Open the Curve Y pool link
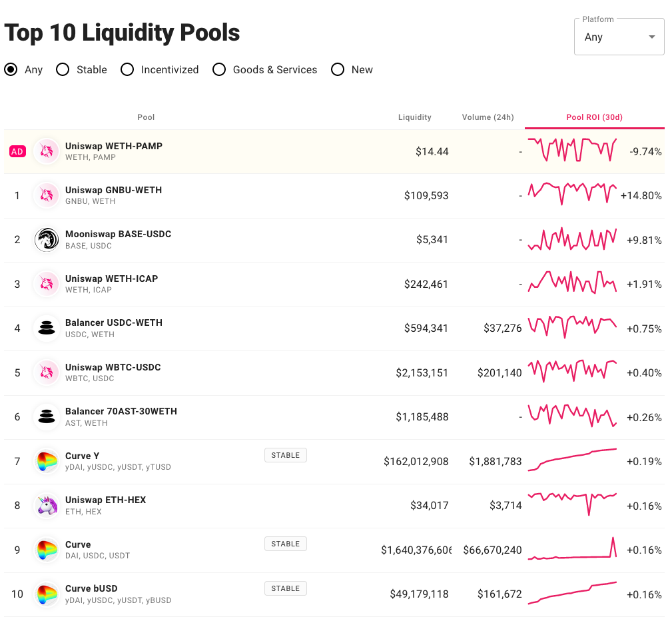Screen dimensions: 672x619 tap(83, 456)
